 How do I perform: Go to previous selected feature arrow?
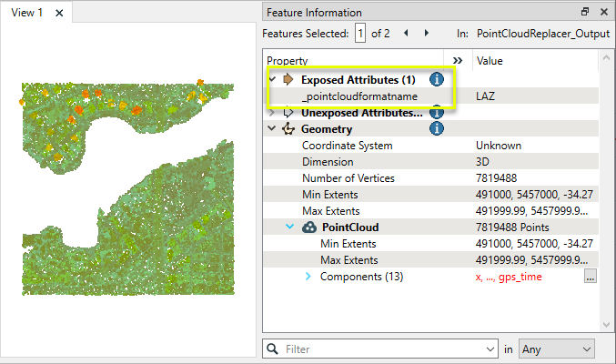[404, 34]
